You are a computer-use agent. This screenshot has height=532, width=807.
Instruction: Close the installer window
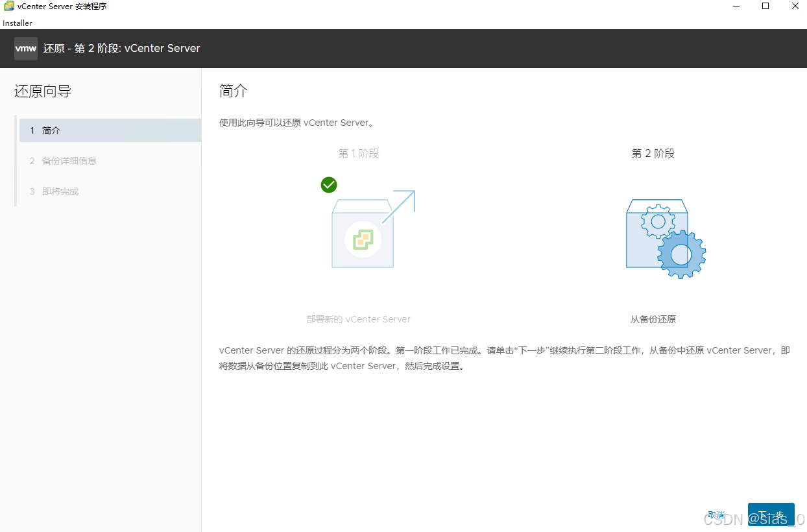pos(795,6)
